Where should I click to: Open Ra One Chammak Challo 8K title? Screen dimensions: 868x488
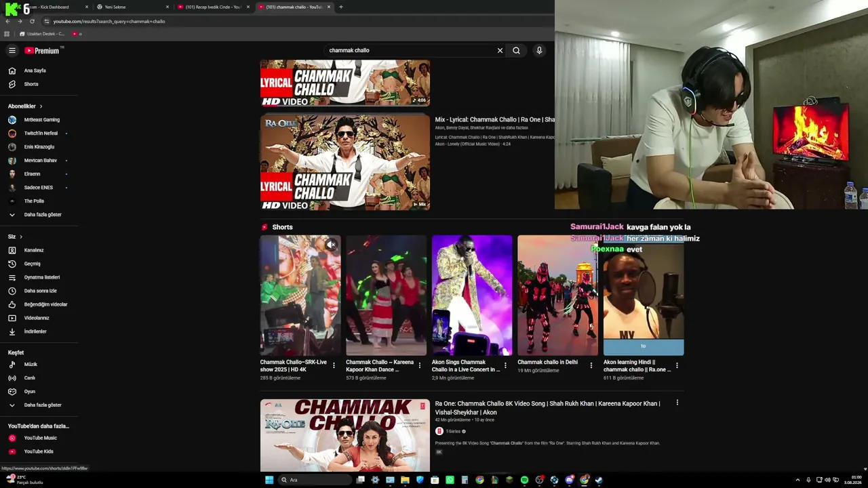[547, 407]
